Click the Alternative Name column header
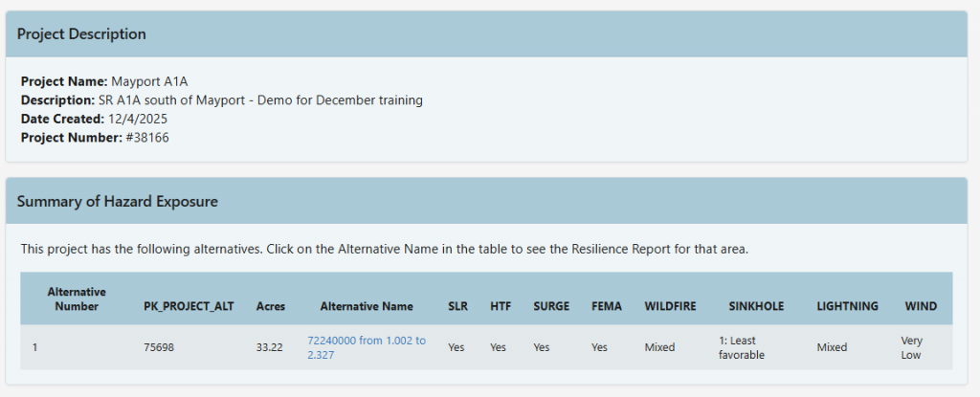 pyautogui.click(x=367, y=306)
